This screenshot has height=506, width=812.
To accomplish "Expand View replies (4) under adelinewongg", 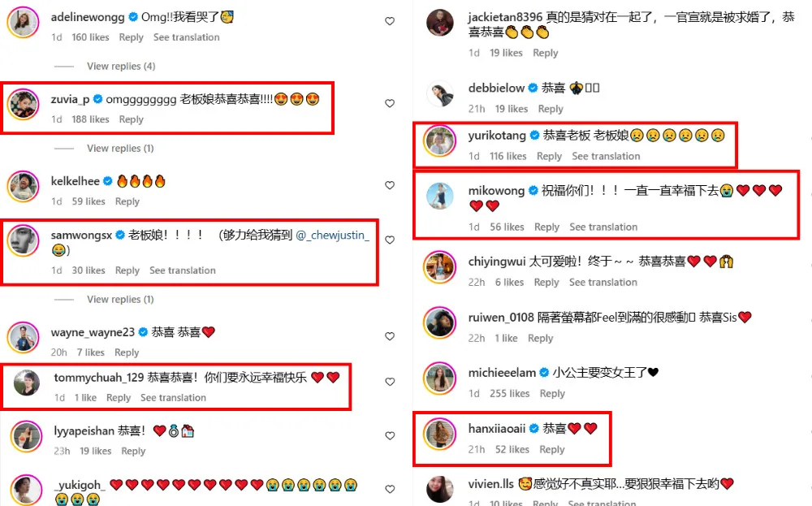I will (x=121, y=67).
